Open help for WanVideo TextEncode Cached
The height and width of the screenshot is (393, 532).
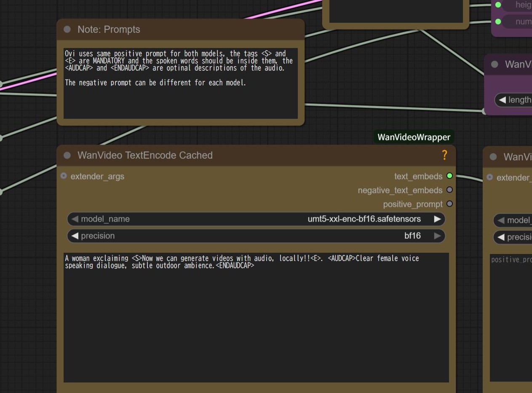[444, 155]
